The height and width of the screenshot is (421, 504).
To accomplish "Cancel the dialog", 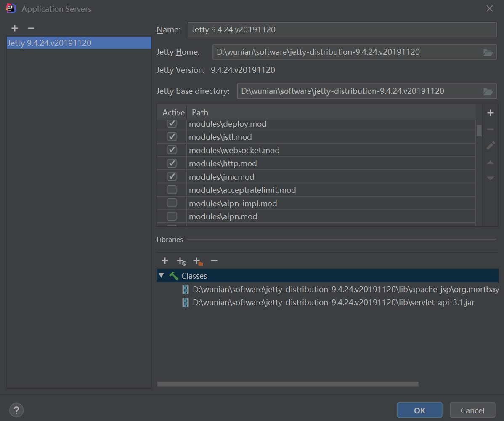I will 472,410.
